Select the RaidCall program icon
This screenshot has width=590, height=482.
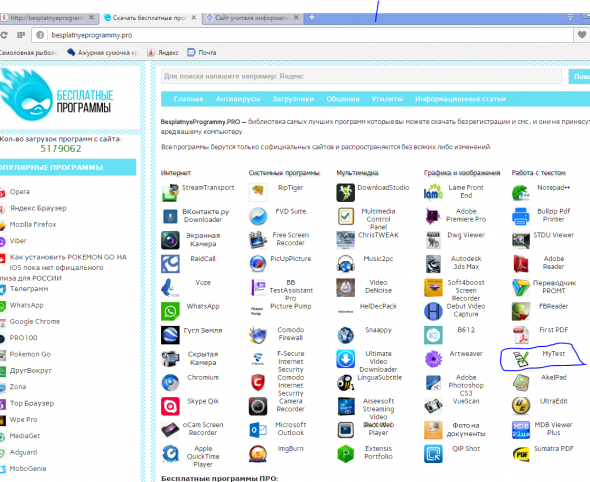pos(170,264)
